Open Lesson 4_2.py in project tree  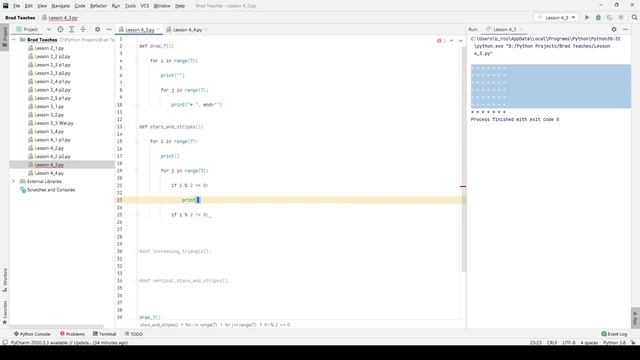pyautogui.click(x=49, y=148)
